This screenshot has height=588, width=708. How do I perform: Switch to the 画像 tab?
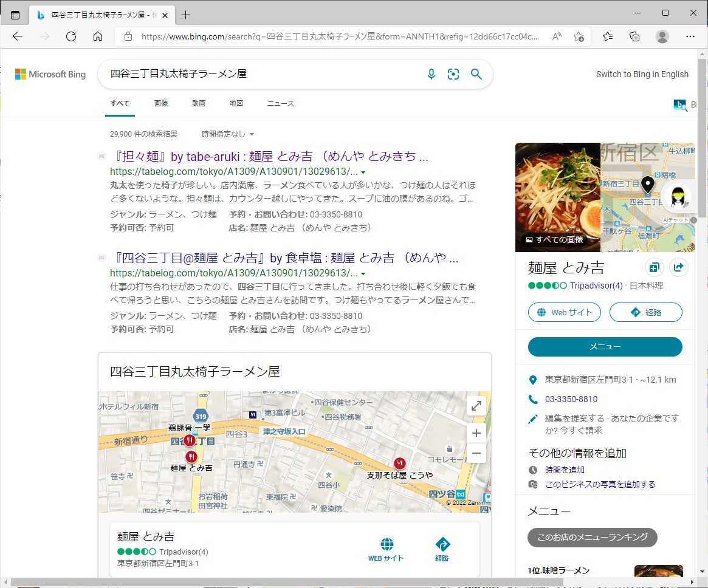click(161, 103)
